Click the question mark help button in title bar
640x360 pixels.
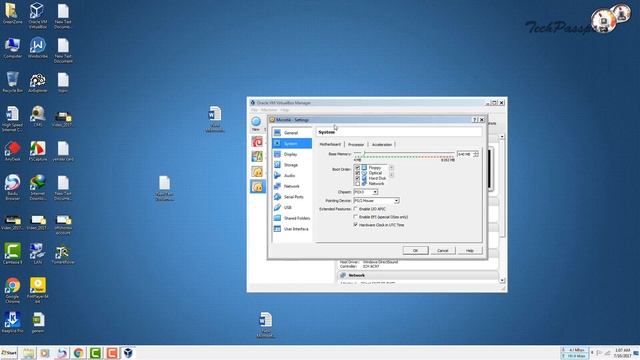pyautogui.click(x=475, y=120)
